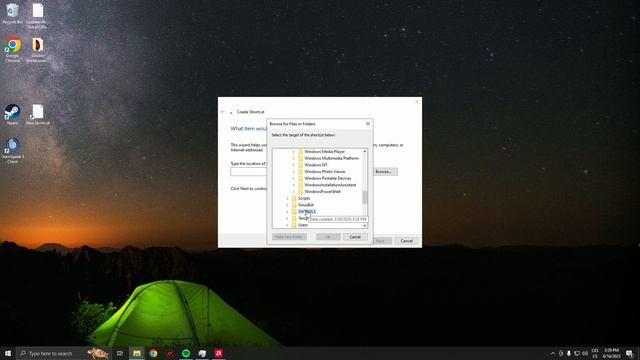Click the taskbar search box
The height and width of the screenshot is (360, 640).
coord(63,353)
